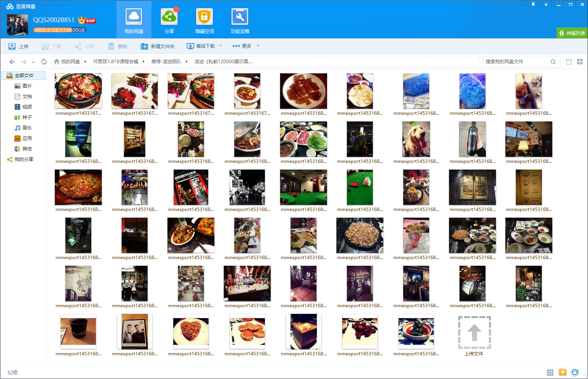Select the two men framed photo thumbnail
The height and width of the screenshot is (379, 588).
(134, 332)
